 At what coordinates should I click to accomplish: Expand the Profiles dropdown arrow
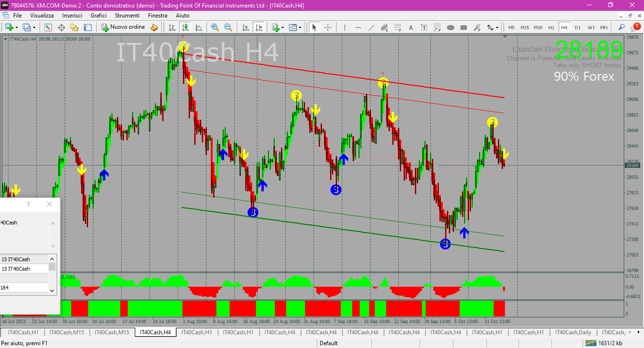coord(34,27)
